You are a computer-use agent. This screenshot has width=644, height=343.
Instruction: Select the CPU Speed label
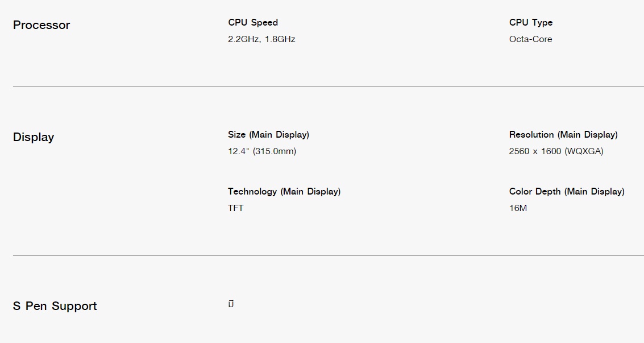253,23
